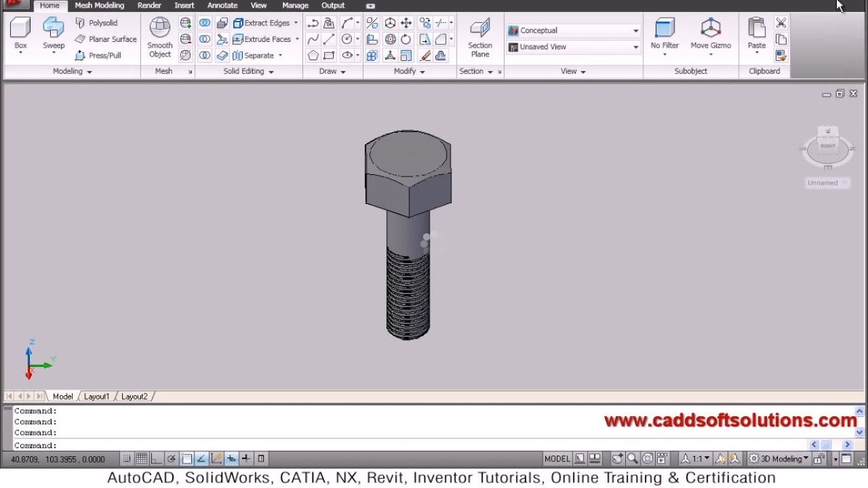
Task: Click the Polysolid tool
Action: coord(96,23)
